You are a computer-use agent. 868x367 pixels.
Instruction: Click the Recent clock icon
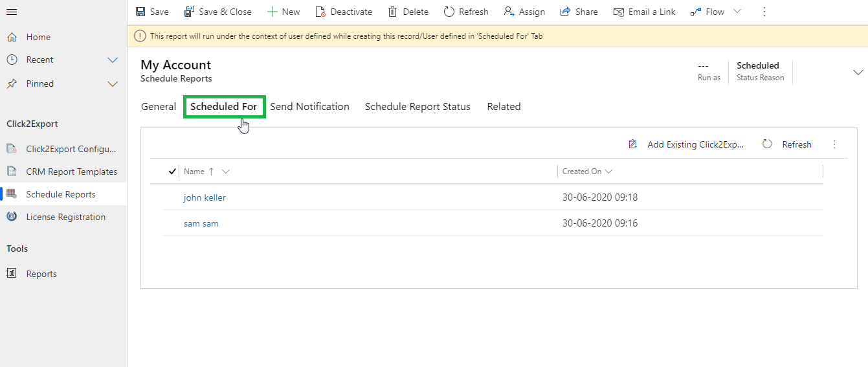(12, 60)
